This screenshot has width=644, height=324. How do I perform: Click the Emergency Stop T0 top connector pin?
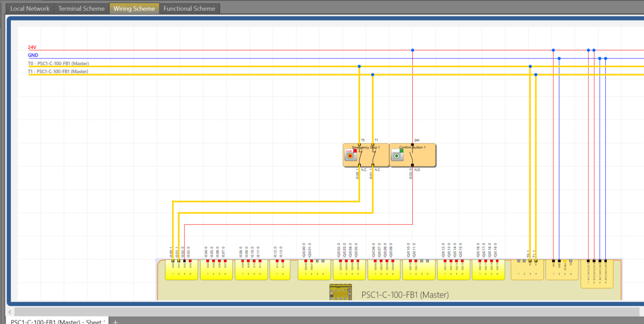tap(359, 145)
